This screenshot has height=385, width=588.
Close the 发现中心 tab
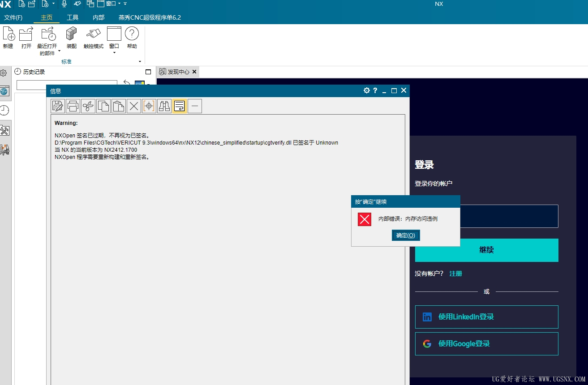click(194, 72)
